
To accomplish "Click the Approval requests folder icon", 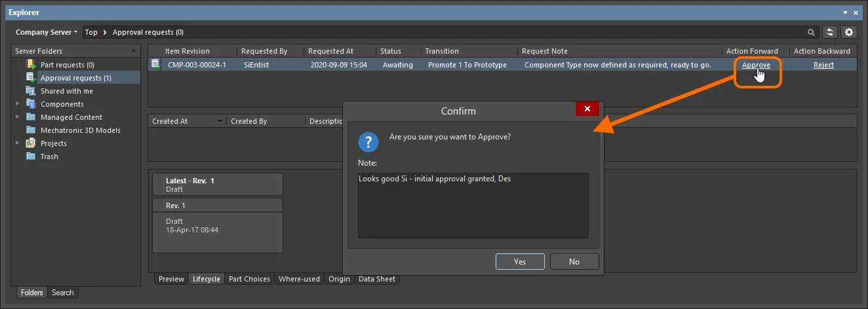I will [30, 78].
